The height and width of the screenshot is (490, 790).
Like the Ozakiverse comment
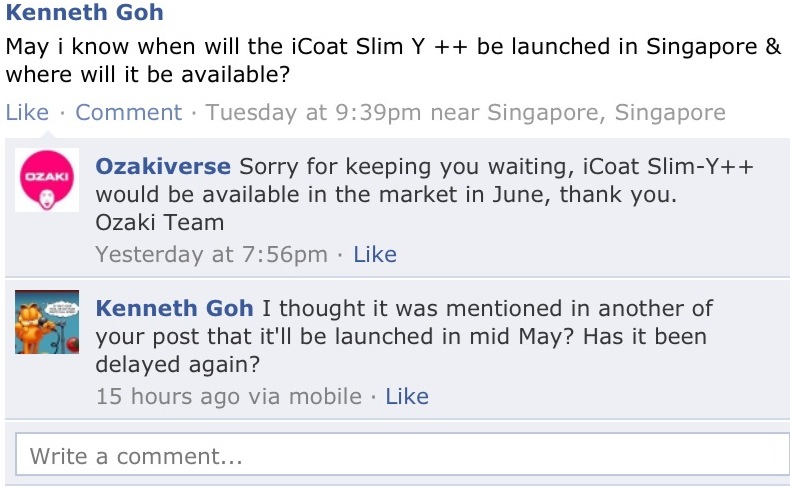click(375, 254)
